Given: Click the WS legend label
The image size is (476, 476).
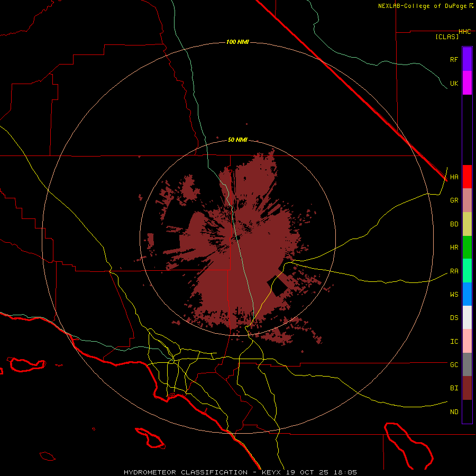Looking at the screenshot, I should [454, 294].
